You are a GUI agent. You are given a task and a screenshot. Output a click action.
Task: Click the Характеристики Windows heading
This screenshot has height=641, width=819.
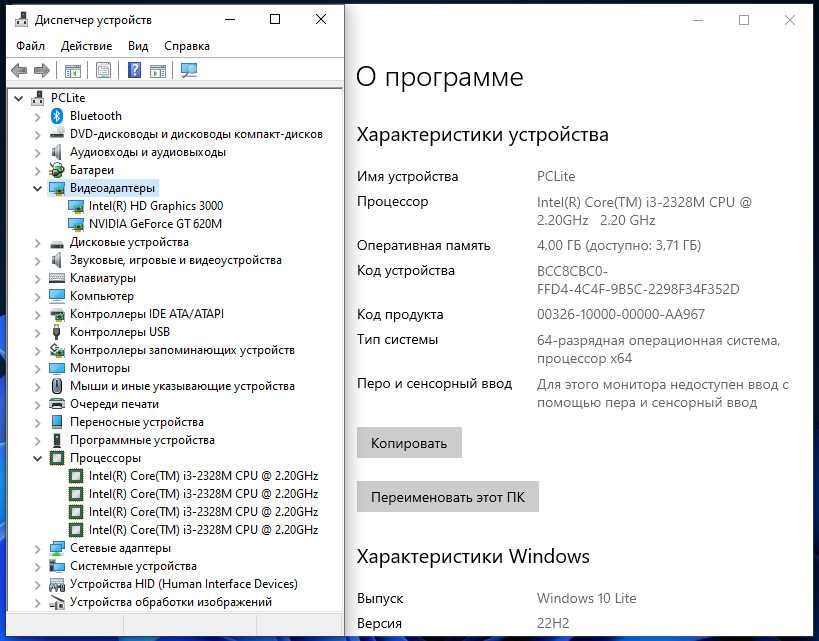click(473, 556)
